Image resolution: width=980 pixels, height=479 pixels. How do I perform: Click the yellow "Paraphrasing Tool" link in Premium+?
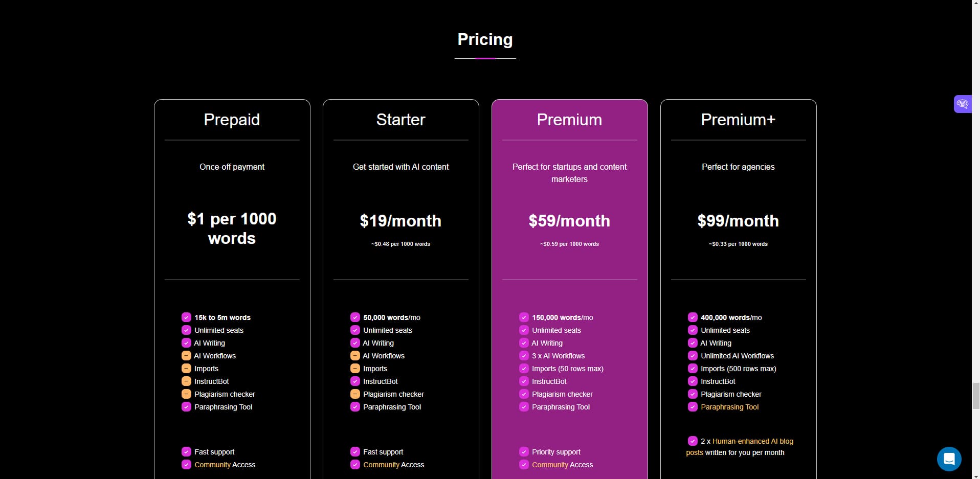click(x=729, y=407)
